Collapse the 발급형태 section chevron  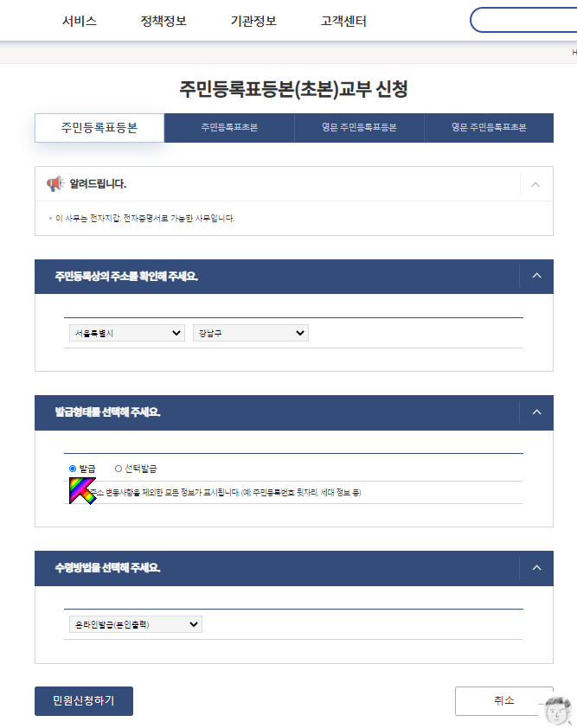point(536,412)
